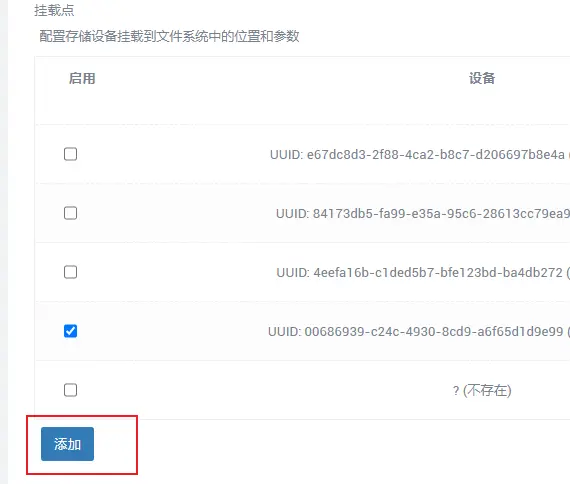
Task: Click the 挂载点 section heading
Action: (x=54, y=10)
